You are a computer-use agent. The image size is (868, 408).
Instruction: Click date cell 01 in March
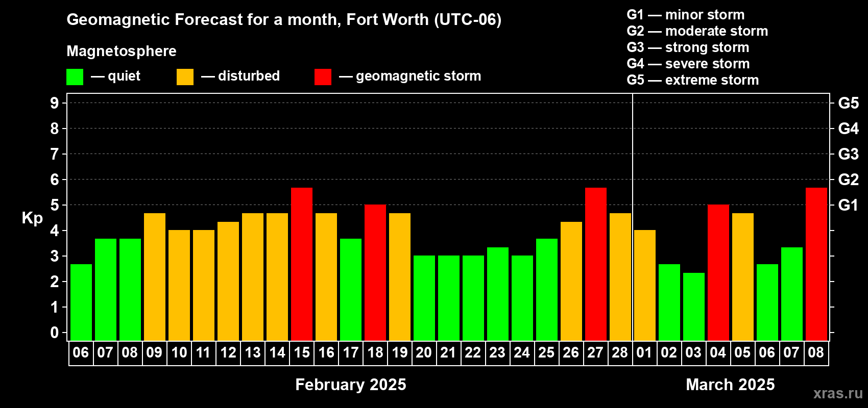[x=644, y=353]
